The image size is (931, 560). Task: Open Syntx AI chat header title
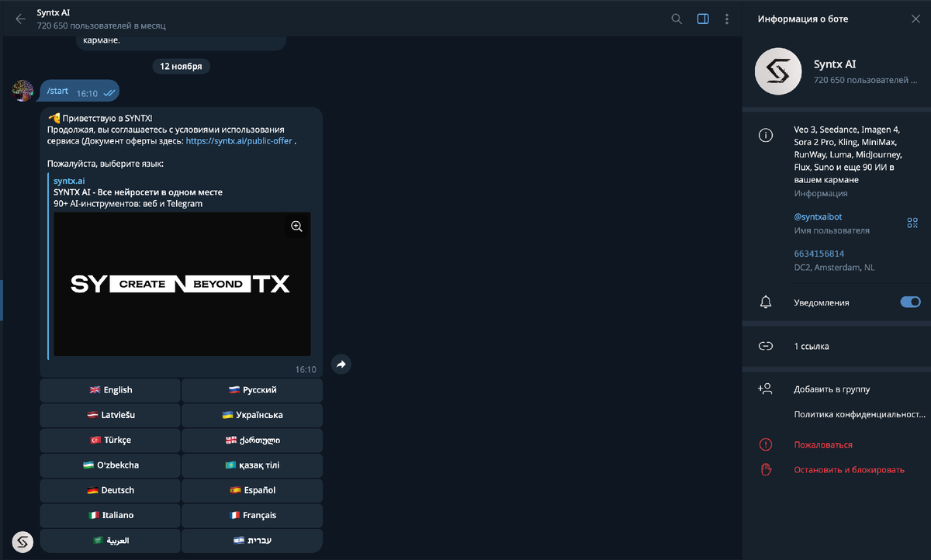pyautogui.click(x=54, y=12)
